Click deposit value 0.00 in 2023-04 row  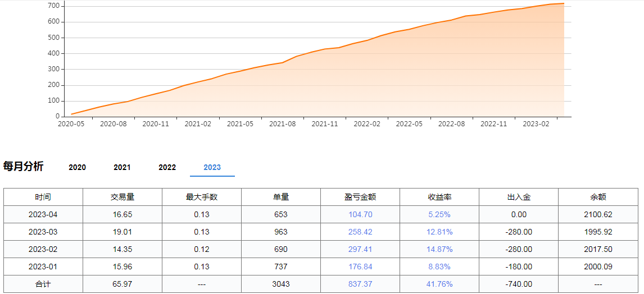point(519,214)
